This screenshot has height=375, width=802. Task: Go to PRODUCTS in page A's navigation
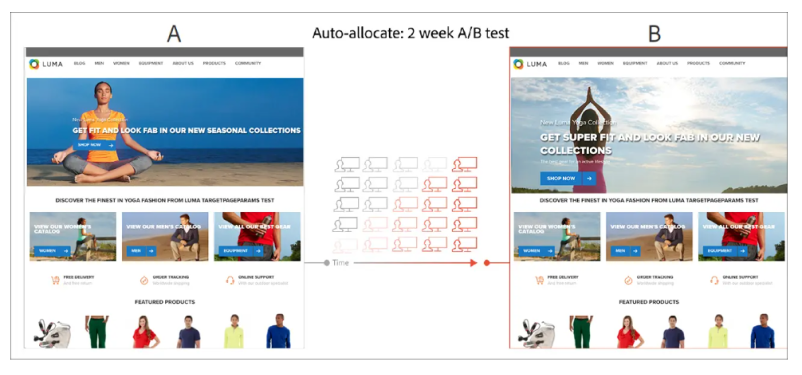[x=214, y=63]
